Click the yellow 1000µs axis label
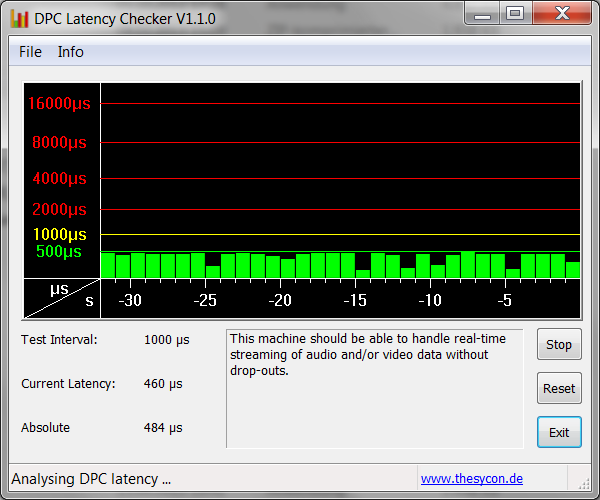 pyautogui.click(x=60, y=234)
